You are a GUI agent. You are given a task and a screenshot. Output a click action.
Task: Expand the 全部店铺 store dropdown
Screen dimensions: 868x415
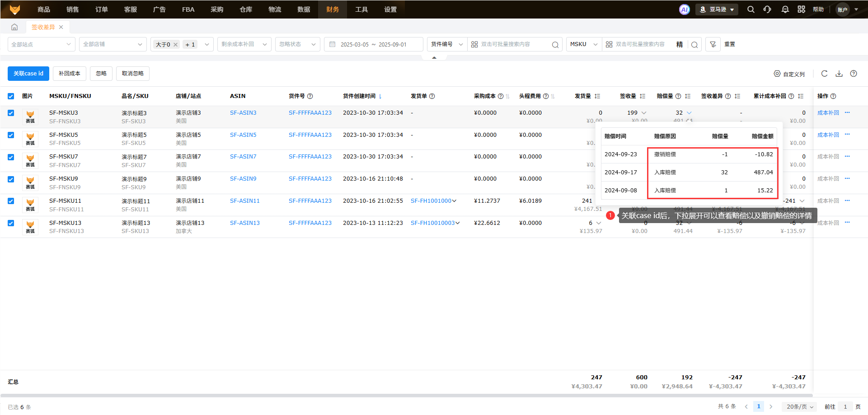point(113,44)
